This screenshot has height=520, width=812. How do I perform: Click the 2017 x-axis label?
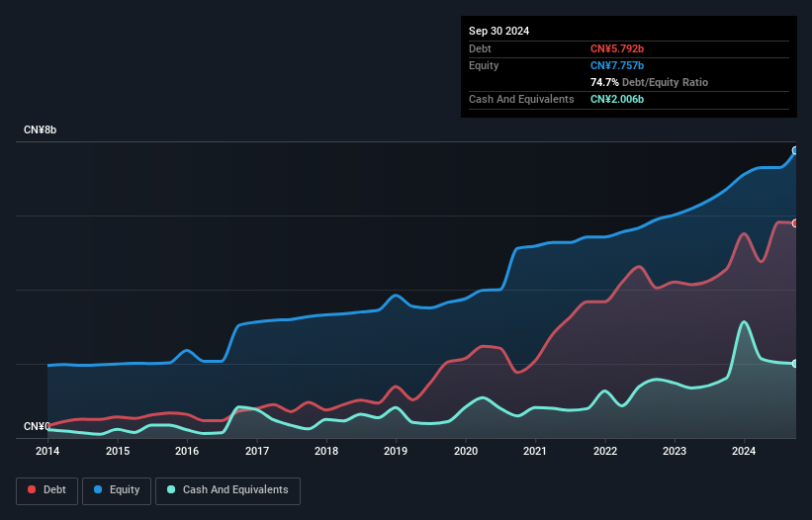(x=257, y=451)
